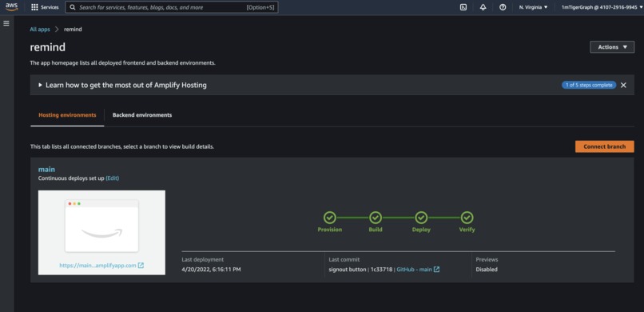The width and height of the screenshot is (644, 312).
Task: Click the external icon beside GitHub - main
Action: [436, 270]
